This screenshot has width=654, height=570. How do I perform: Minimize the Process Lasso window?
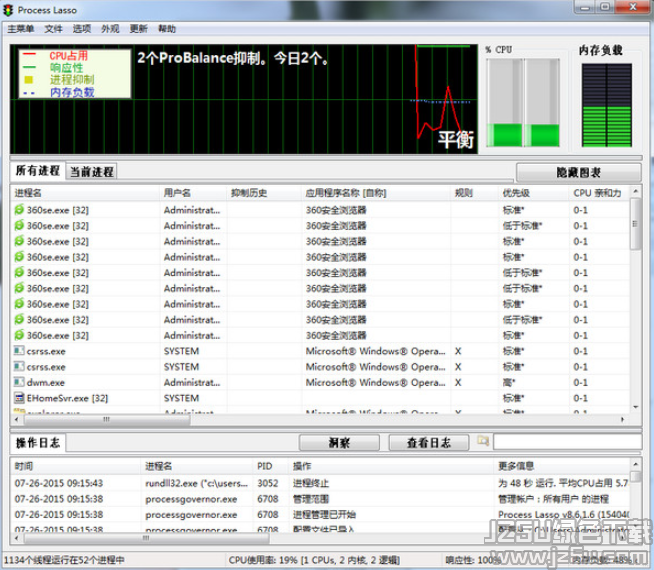pos(585,7)
